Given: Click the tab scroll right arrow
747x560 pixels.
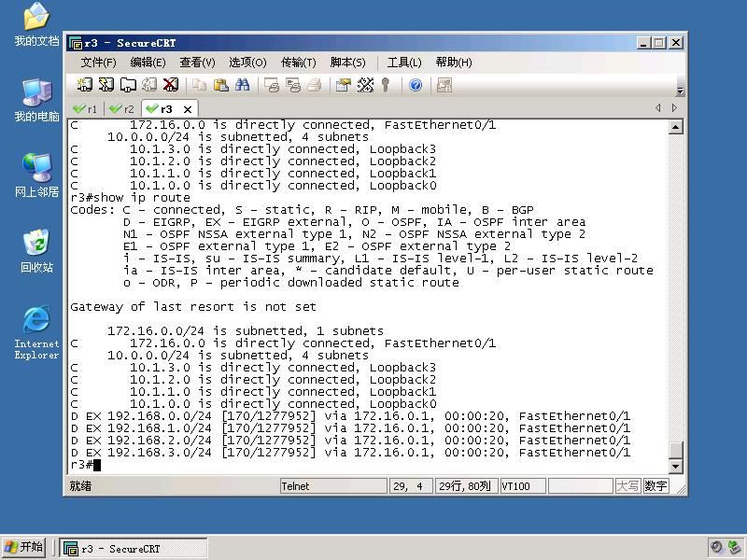Looking at the screenshot, I should (x=674, y=108).
